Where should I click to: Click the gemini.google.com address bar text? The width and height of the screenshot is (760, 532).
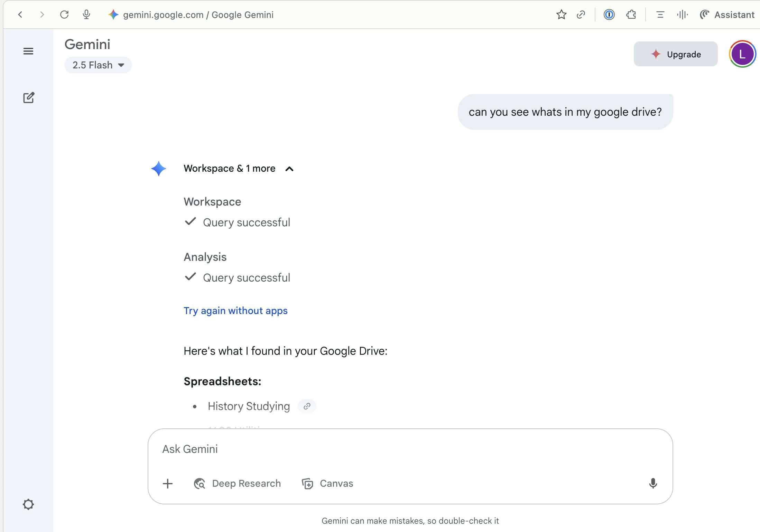coord(198,15)
